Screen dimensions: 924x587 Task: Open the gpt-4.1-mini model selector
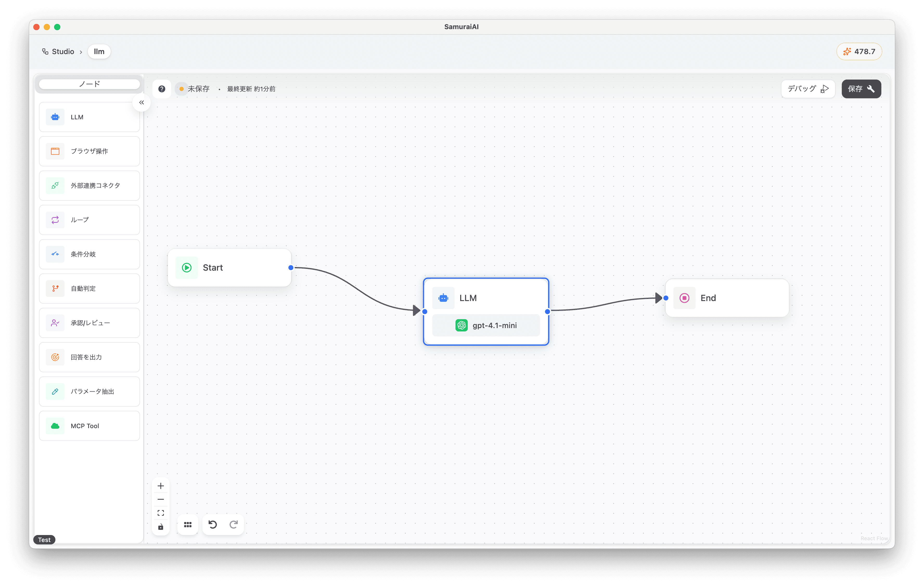486,325
